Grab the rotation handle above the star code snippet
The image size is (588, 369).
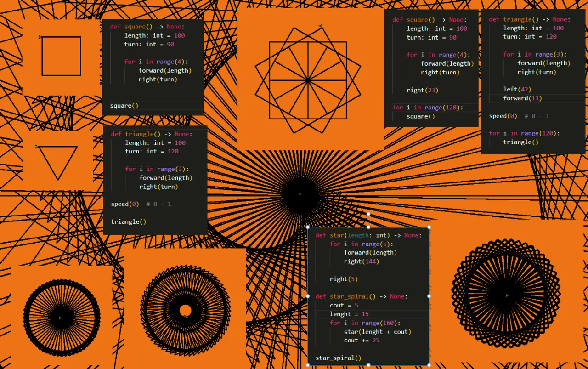[x=368, y=214]
